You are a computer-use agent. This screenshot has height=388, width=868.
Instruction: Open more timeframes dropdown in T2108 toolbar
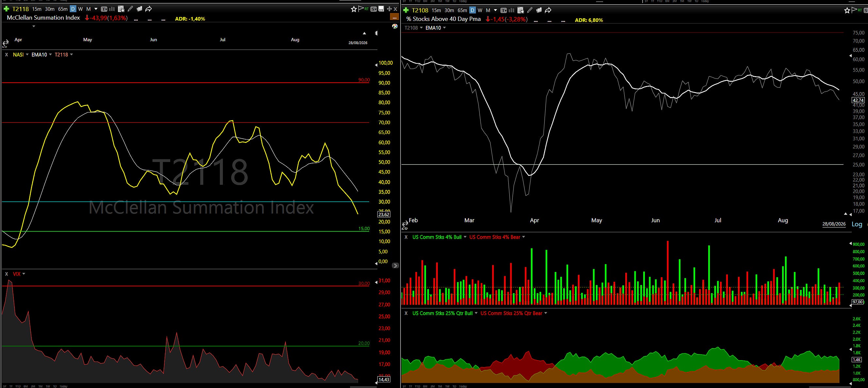click(x=495, y=10)
